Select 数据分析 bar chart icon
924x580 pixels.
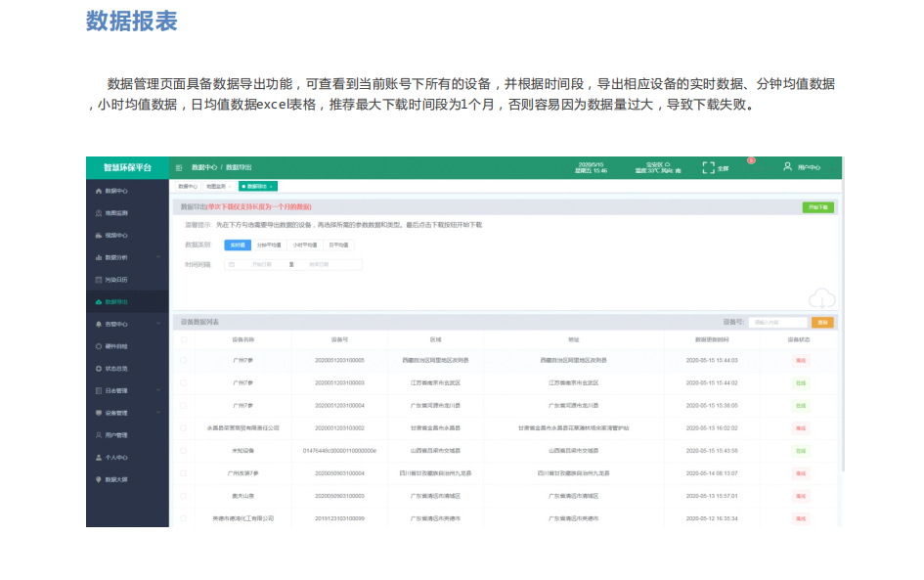coord(99,257)
